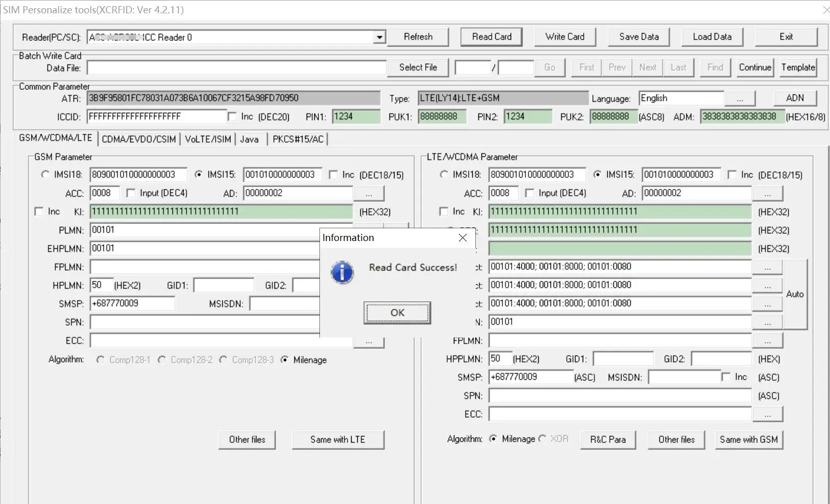830x504 pixels.
Task: Close the Information dialog with the X
Action: 463,238
